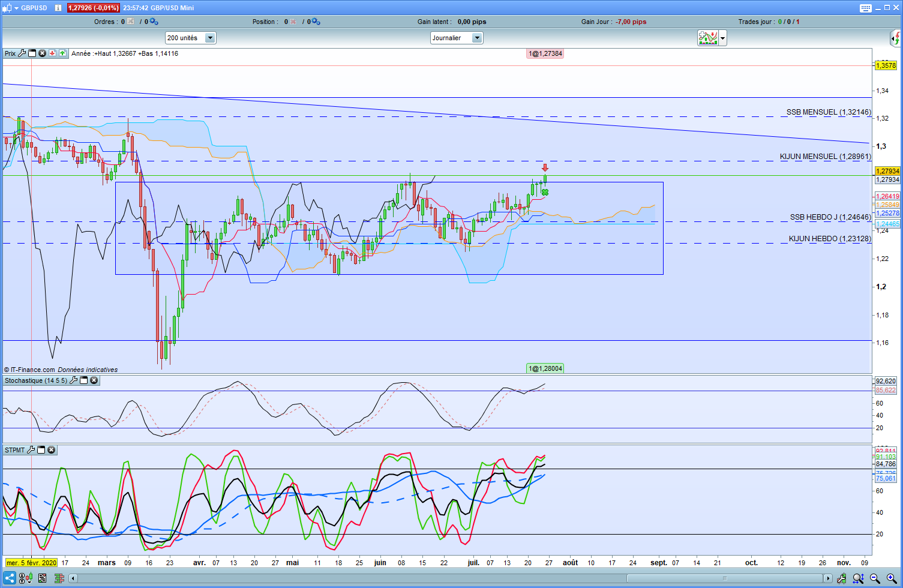Open the Prix panel wrench settings
Image resolution: width=903 pixels, height=588 pixels.
tap(22, 53)
